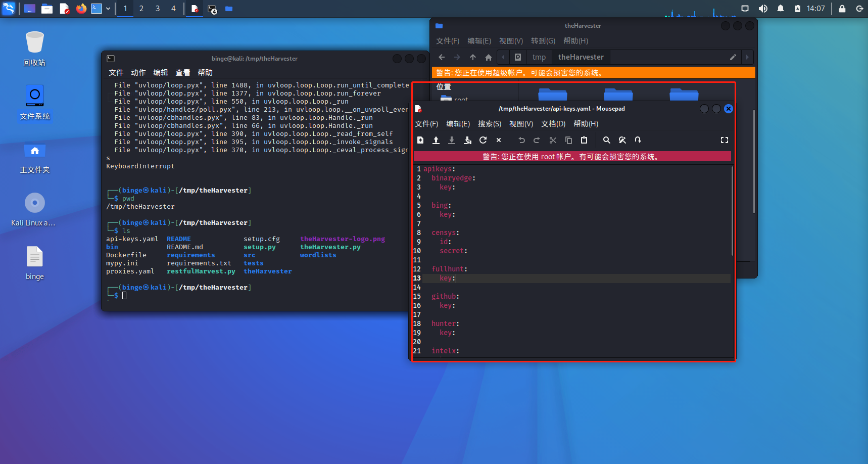Select the 文件系统 desktop icon
Image resolution: width=868 pixels, height=464 pixels.
(x=35, y=103)
